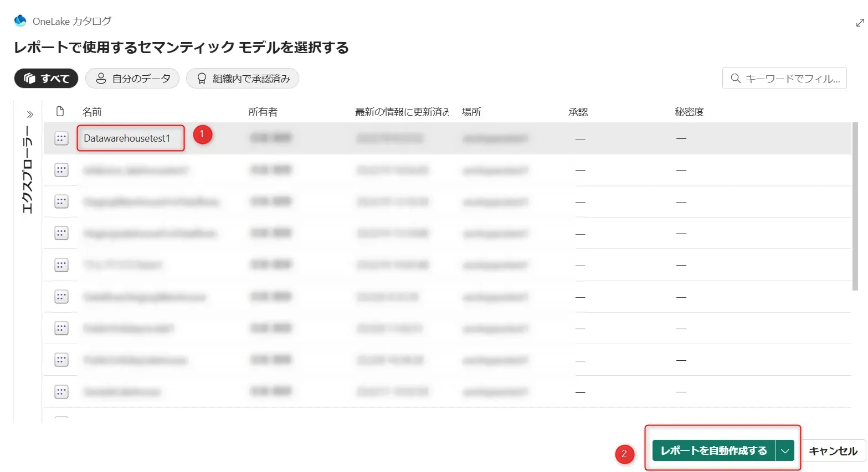Click the semantic model icon beside Datawarehousetest1
The image size is (868, 472).
pos(60,138)
